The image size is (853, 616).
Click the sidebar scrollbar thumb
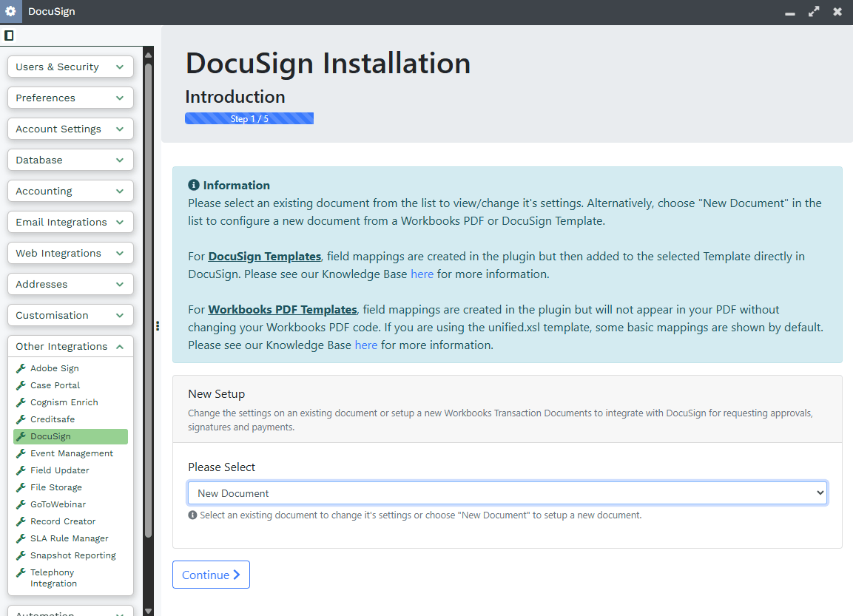148,301
